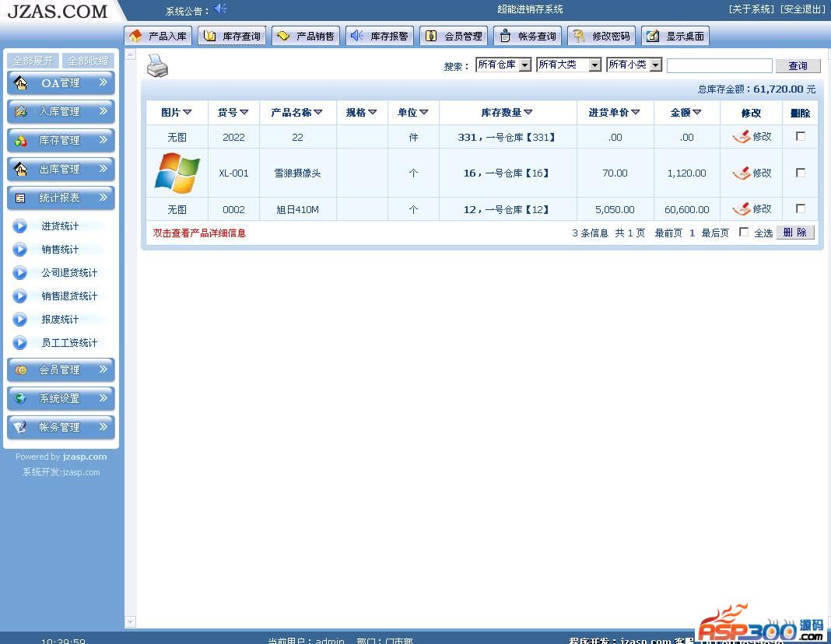Click the edit icon for 旭日410M row
This screenshot has width=831, height=644.
point(742,209)
